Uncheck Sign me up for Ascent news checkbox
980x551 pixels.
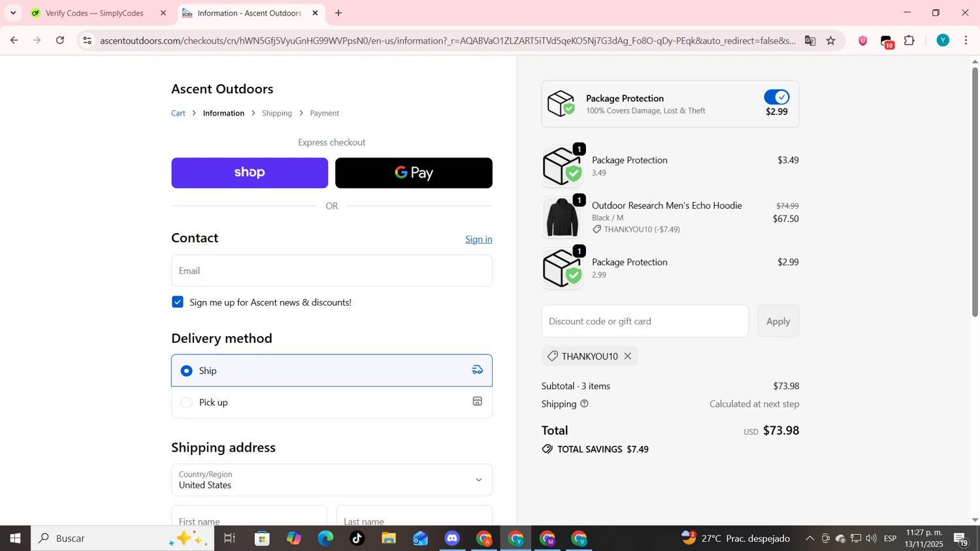click(x=178, y=302)
